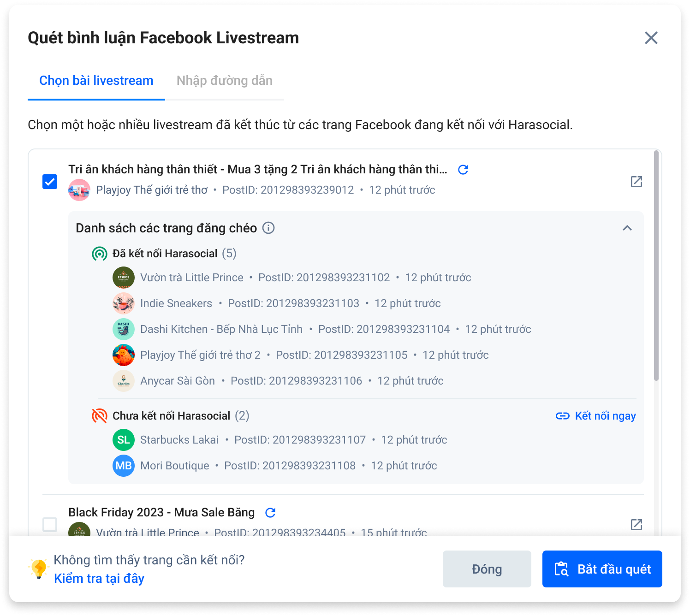Click the Anycar Sài Gòn page avatar
Image resolution: width=690 pixels, height=616 pixels.
(x=124, y=381)
